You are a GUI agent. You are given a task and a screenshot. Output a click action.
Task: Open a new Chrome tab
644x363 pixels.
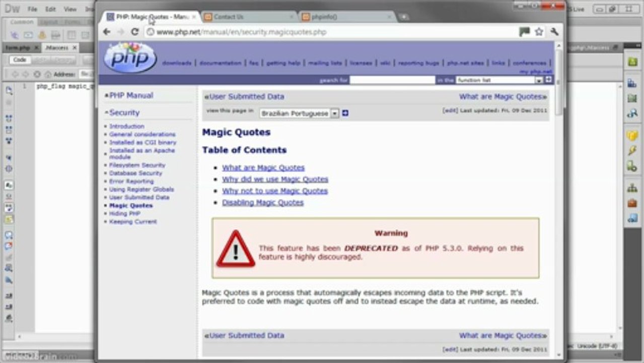(x=404, y=17)
